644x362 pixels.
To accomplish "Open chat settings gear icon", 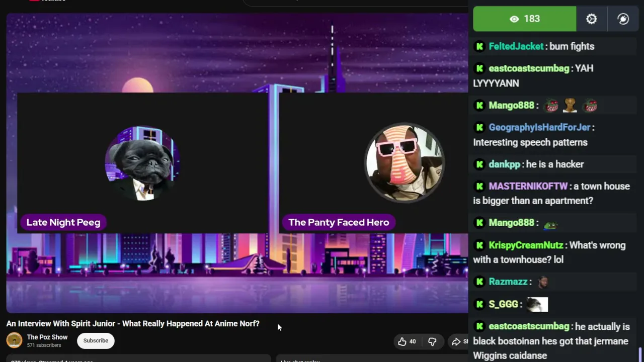I will [592, 19].
